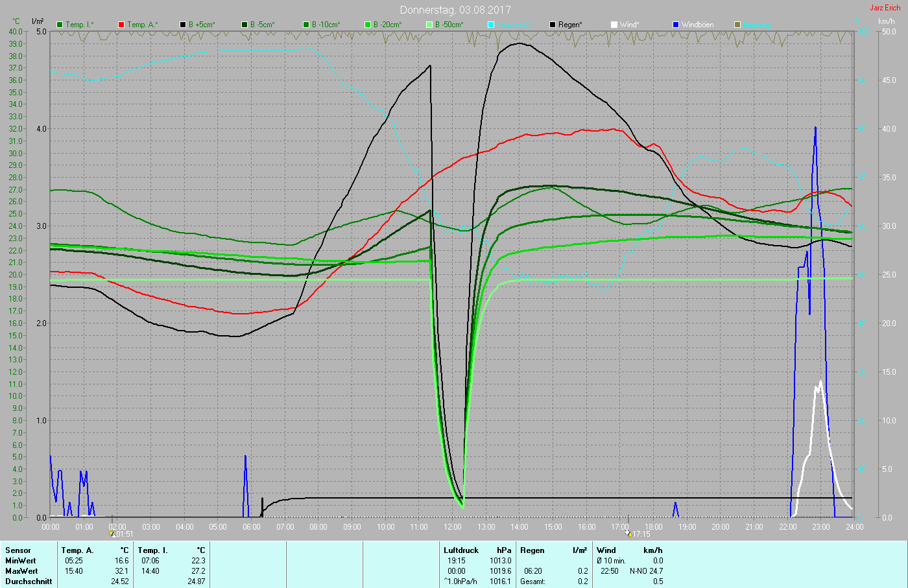Click the ^1.0hPa/h pressure trend text

pyautogui.click(x=460, y=582)
